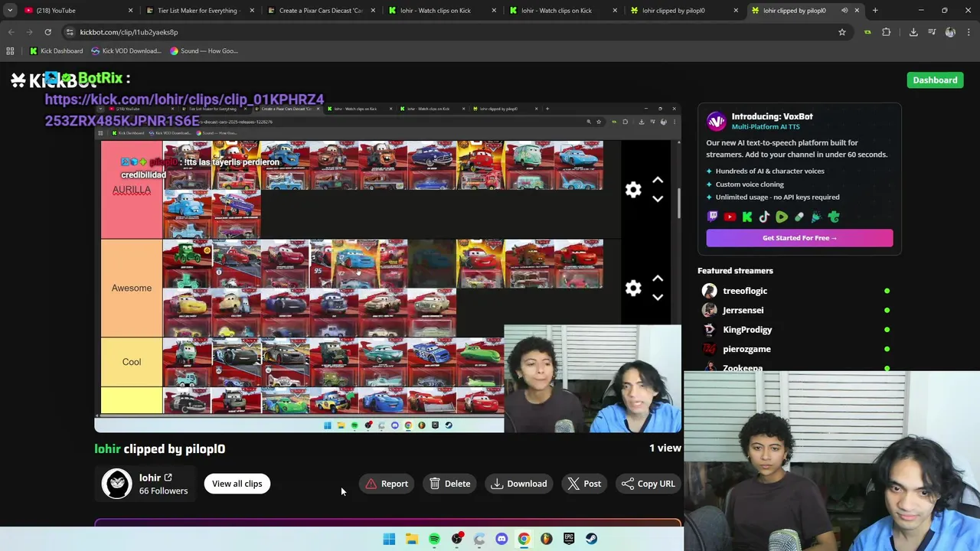Click the KingProdigy avatar thumbnail
The height and width of the screenshot is (551, 980).
(x=710, y=330)
